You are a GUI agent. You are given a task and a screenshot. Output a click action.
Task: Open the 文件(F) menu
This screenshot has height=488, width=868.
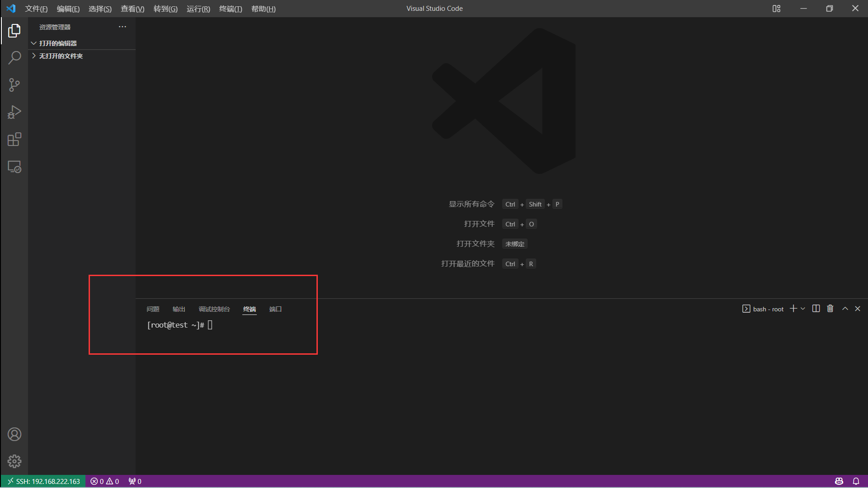[x=36, y=9]
